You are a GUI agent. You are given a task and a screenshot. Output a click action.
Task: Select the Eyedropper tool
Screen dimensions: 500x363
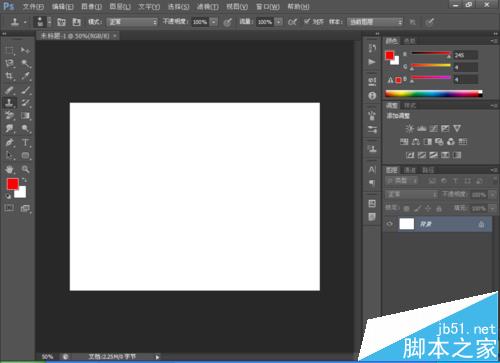25,76
